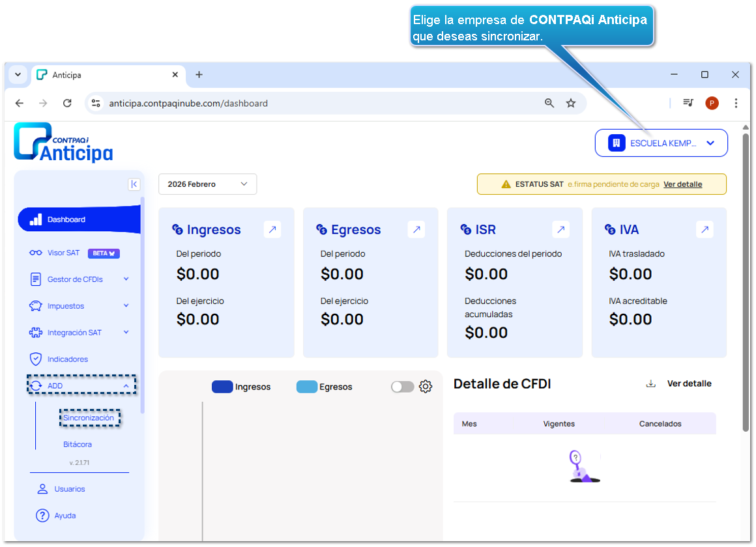Click the browser address bar URL
Image resolution: width=756 pixels, height=547 pixels.
click(x=188, y=103)
